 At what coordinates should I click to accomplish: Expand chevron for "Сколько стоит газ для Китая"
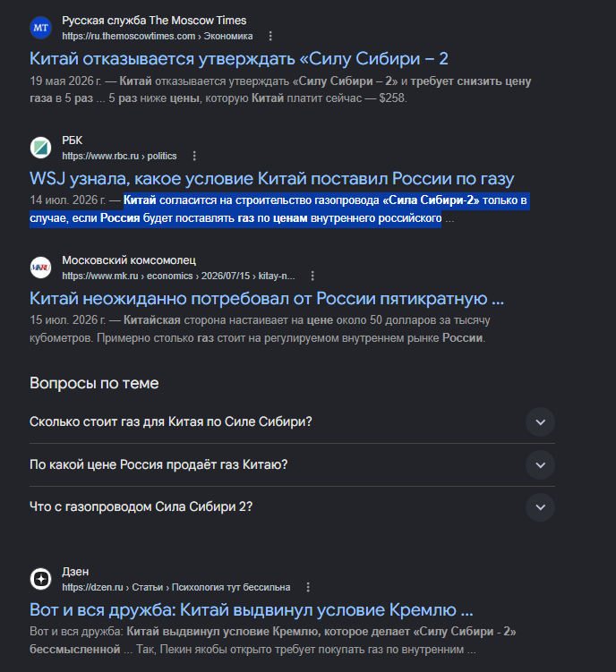pyautogui.click(x=541, y=422)
